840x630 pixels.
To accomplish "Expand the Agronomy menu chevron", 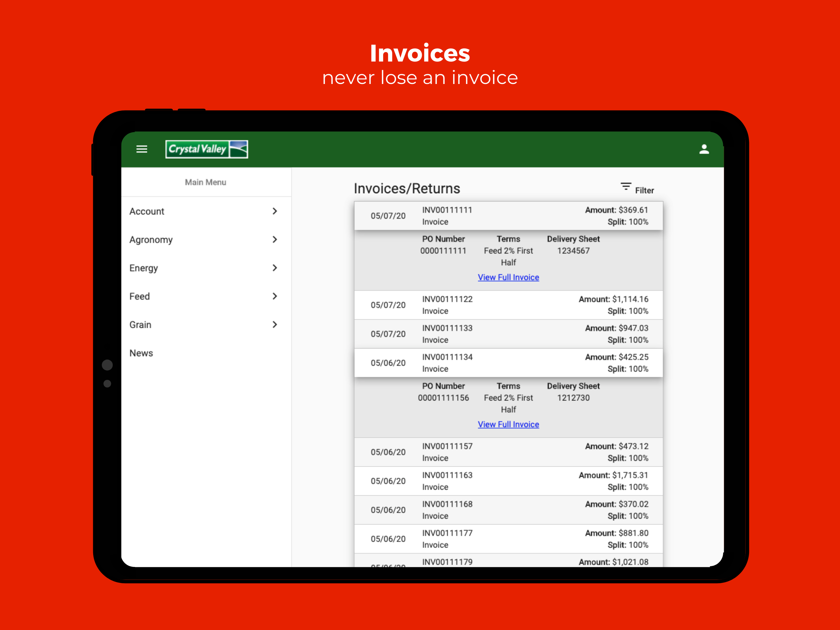I will [x=275, y=239].
